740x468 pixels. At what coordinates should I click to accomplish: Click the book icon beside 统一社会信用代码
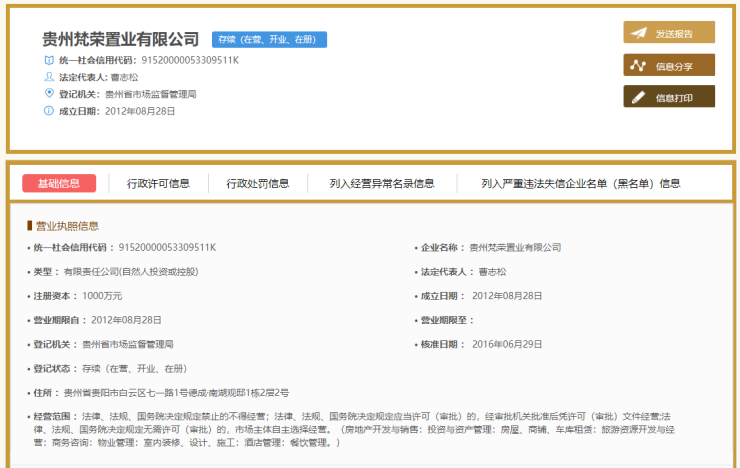pos(49,60)
